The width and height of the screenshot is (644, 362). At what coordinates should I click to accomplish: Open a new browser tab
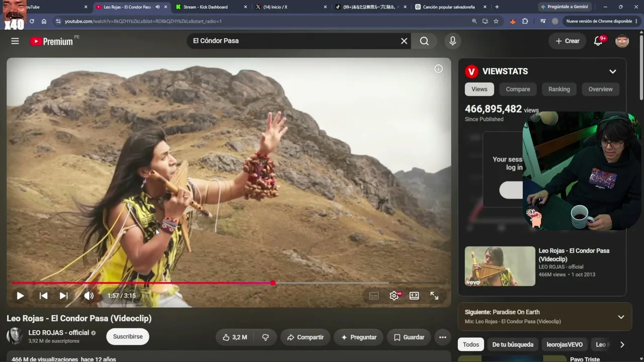click(x=497, y=7)
